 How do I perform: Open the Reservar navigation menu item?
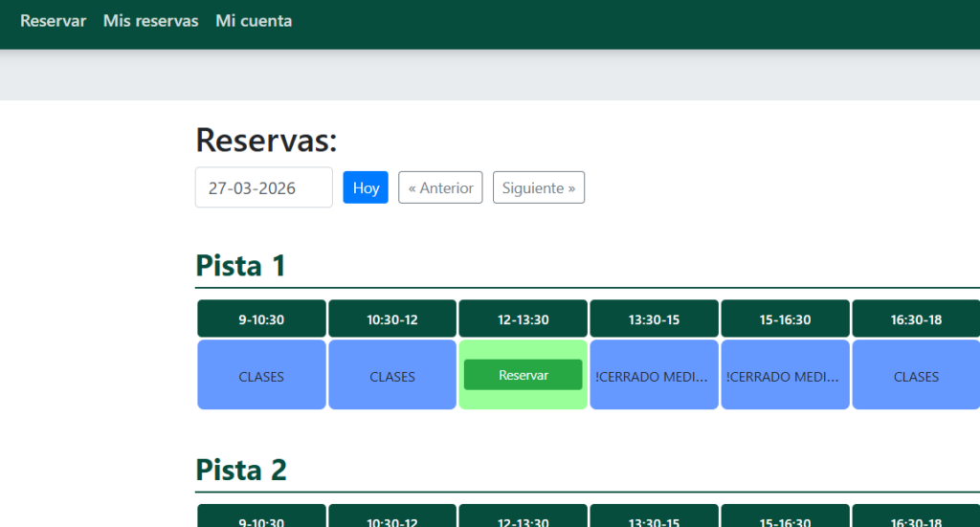click(x=54, y=21)
